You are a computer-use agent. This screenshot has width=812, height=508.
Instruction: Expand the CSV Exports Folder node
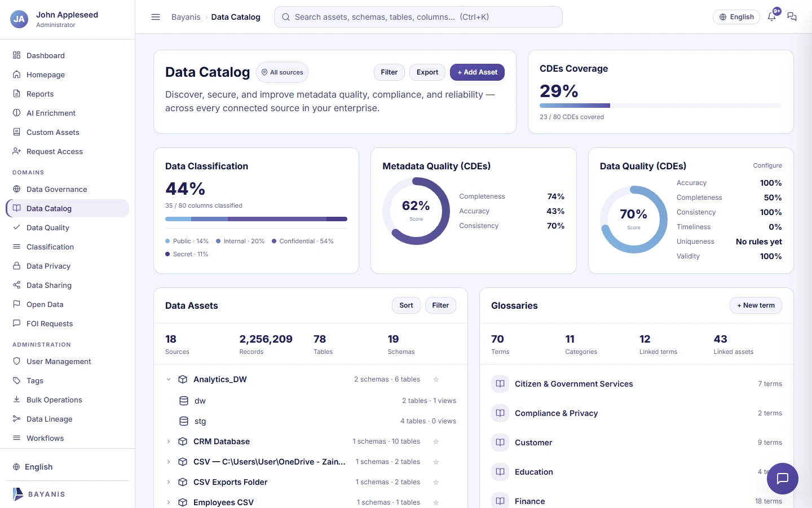(x=169, y=482)
